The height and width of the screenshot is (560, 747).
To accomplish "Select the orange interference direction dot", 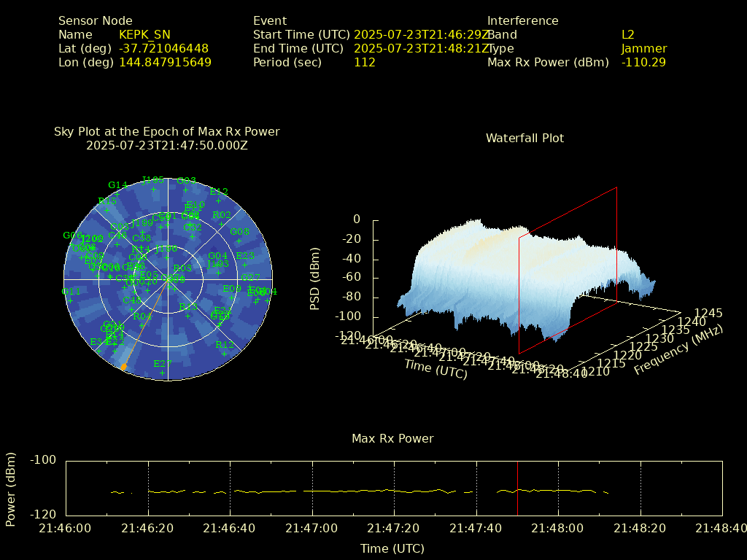I will pyautogui.click(x=123, y=367).
